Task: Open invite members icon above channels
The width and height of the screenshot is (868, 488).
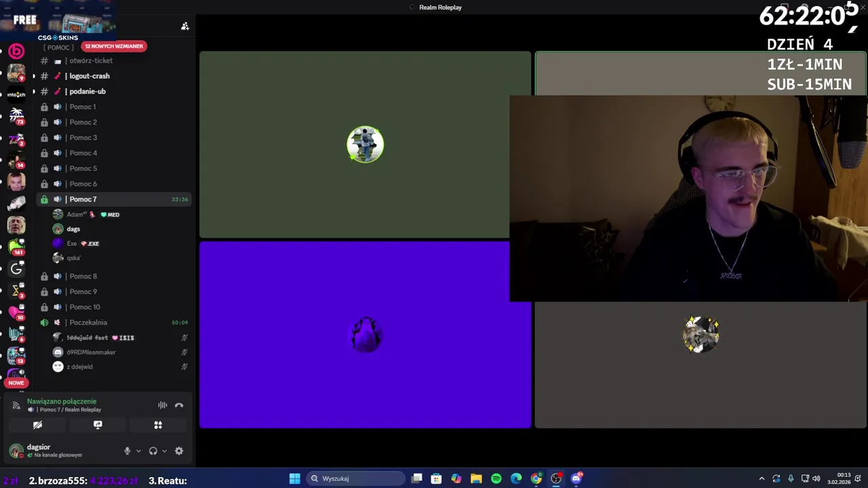Action: click(x=185, y=26)
